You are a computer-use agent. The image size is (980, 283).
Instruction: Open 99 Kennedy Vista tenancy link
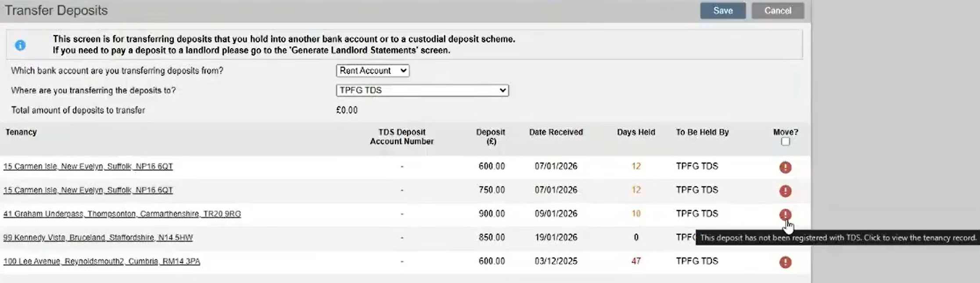pos(98,237)
